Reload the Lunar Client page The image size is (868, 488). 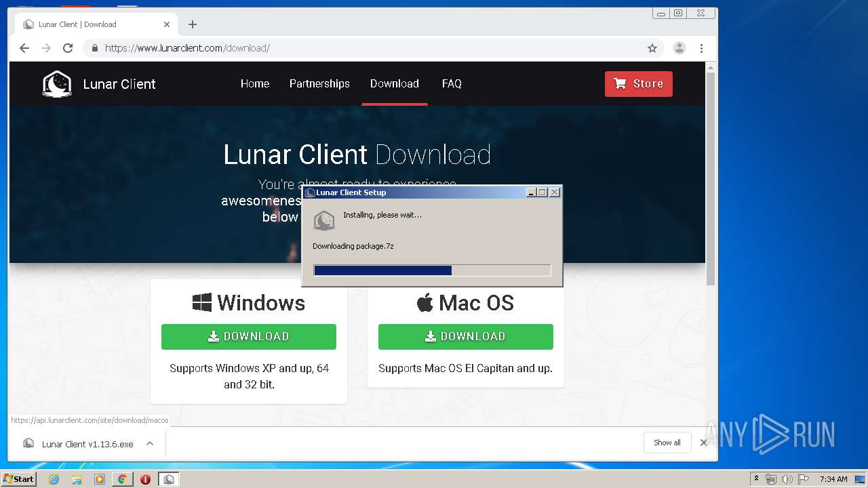(68, 48)
